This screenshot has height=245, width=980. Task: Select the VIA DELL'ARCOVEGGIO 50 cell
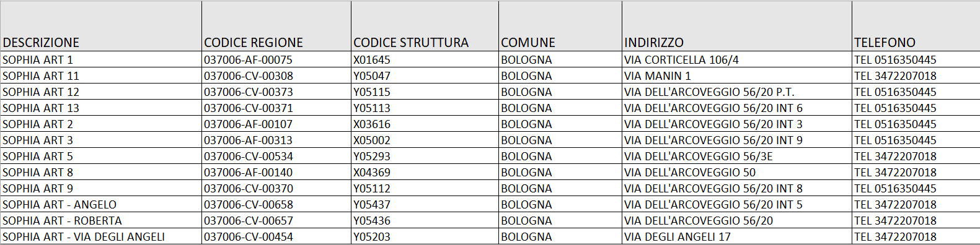[x=737, y=172]
